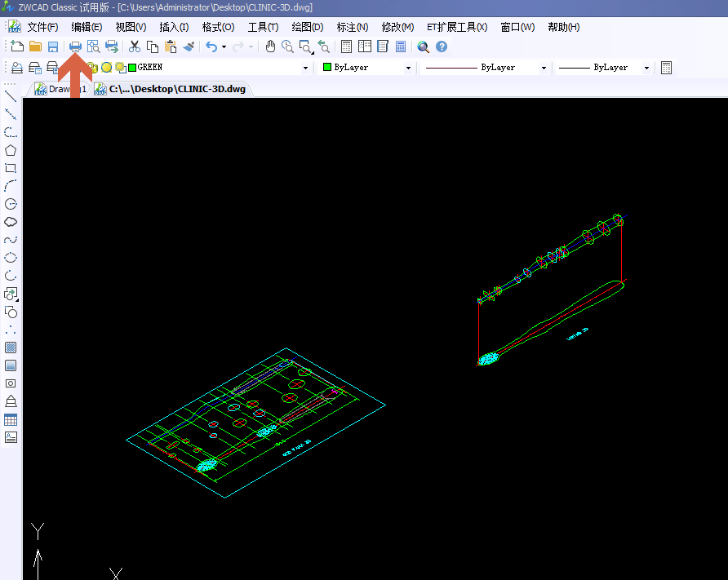The height and width of the screenshot is (580, 728).
Task: Undo the last action
Action: click(x=212, y=46)
